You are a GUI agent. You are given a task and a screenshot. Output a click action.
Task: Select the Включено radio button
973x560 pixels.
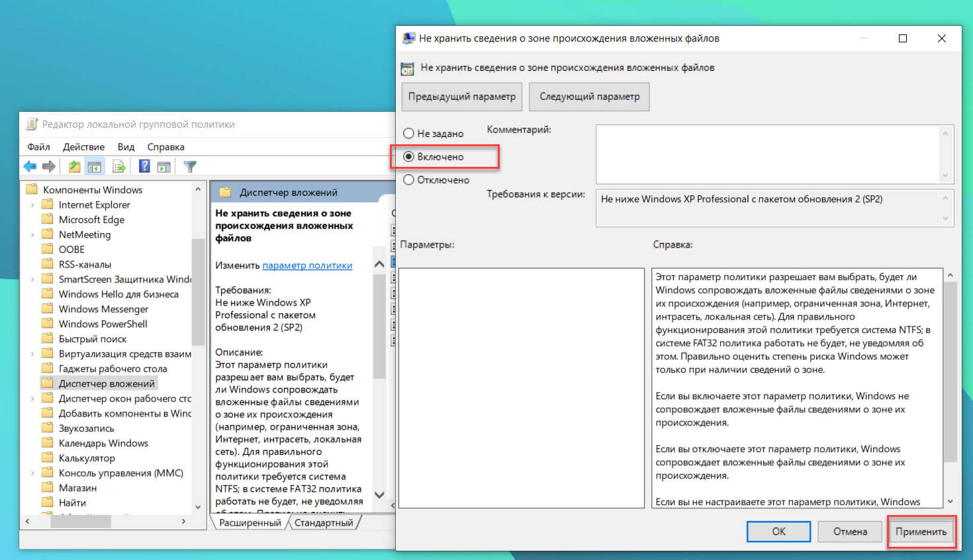coord(408,157)
